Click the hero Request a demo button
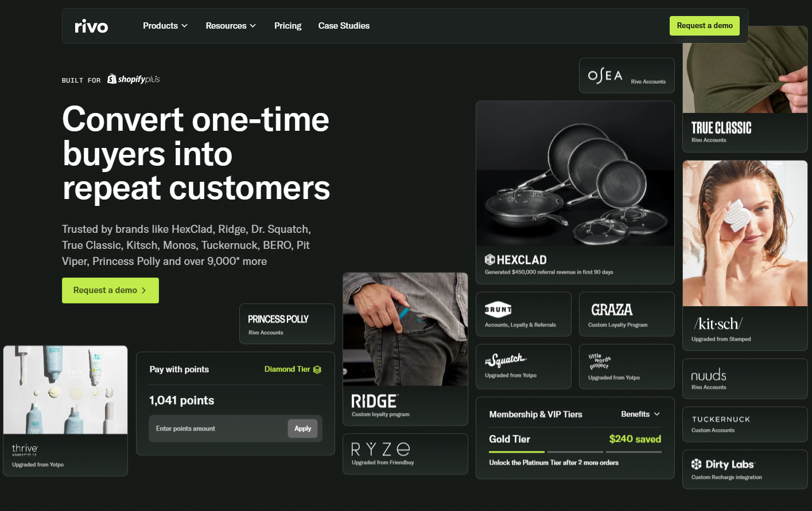 (x=110, y=290)
